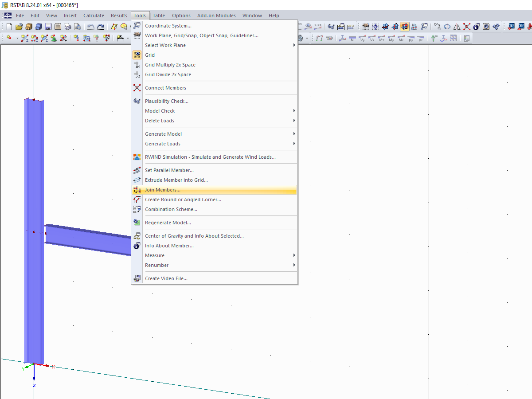Run Plausibility Check... from the menu

pyautogui.click(x=214, y=101)
